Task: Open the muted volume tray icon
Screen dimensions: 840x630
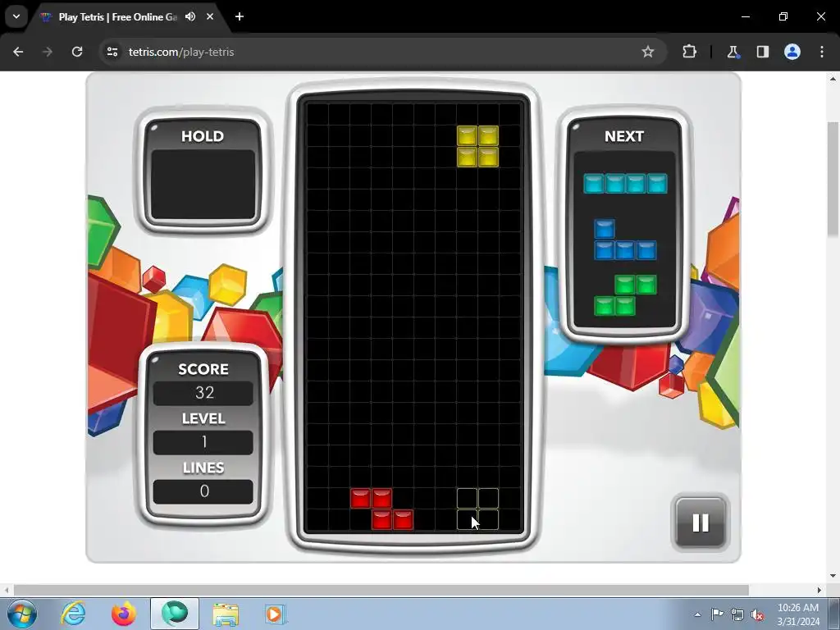Action: coord(757,614)
